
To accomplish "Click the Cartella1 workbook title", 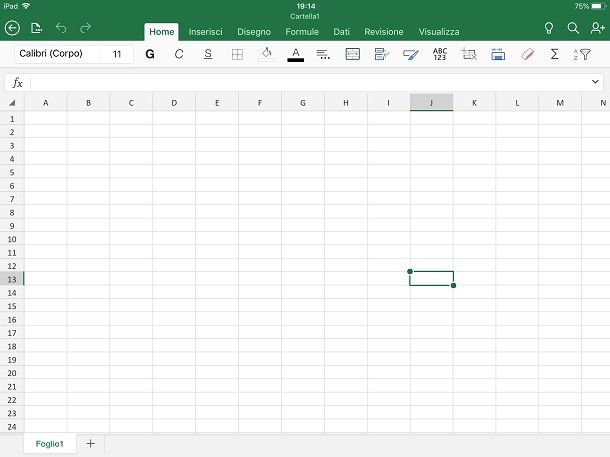I will coord(305,16).
